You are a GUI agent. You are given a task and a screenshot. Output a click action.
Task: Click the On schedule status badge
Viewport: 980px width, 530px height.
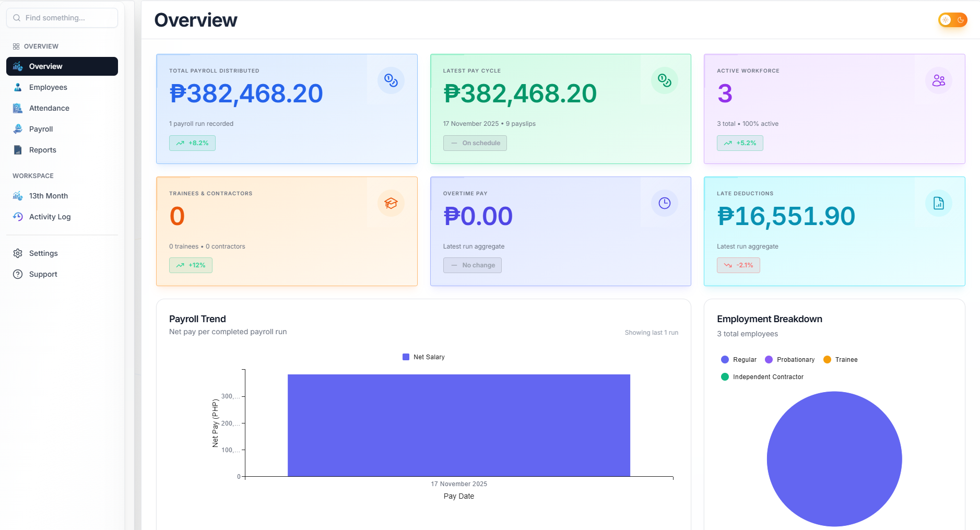(x=475, y=143)
